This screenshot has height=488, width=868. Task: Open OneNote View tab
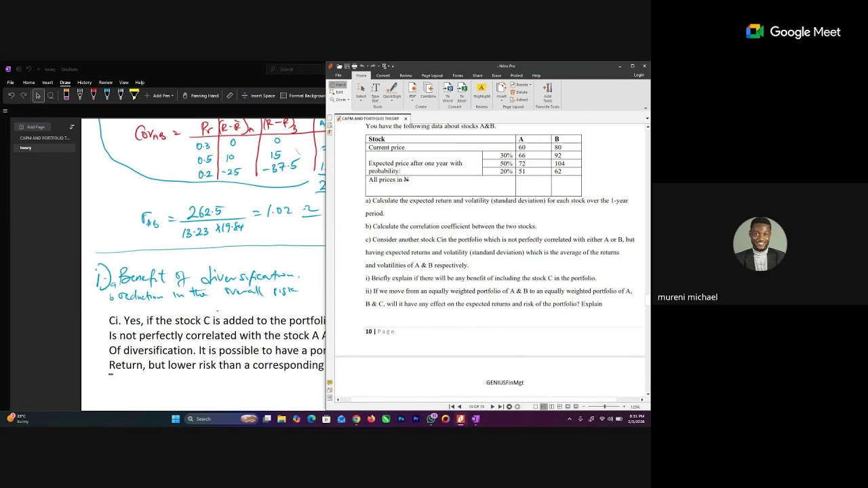(123, 83)
